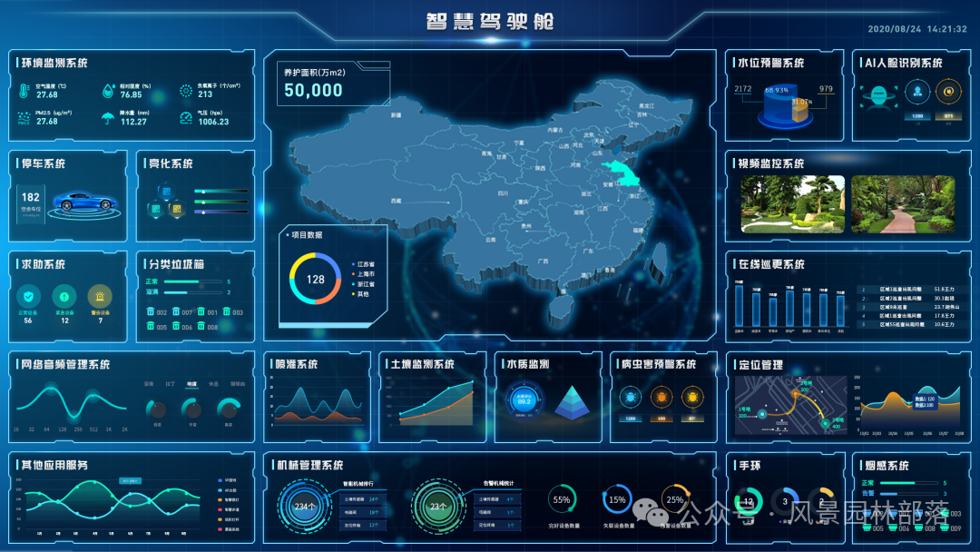
Task: Click the water quality pyramid icon
Action: tap(573, 400)
